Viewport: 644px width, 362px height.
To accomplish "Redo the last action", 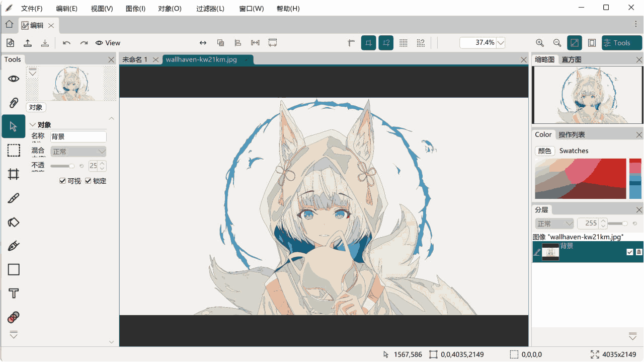I will click(84, 43).
